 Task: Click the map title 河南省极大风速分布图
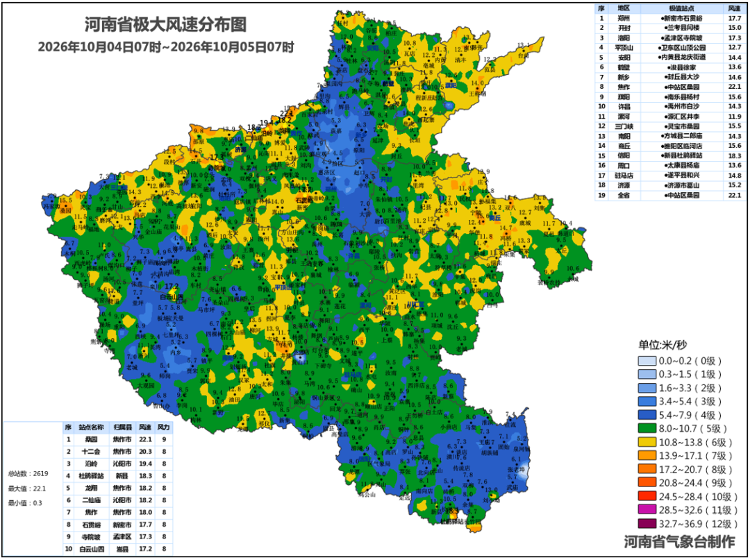[165, 24]
